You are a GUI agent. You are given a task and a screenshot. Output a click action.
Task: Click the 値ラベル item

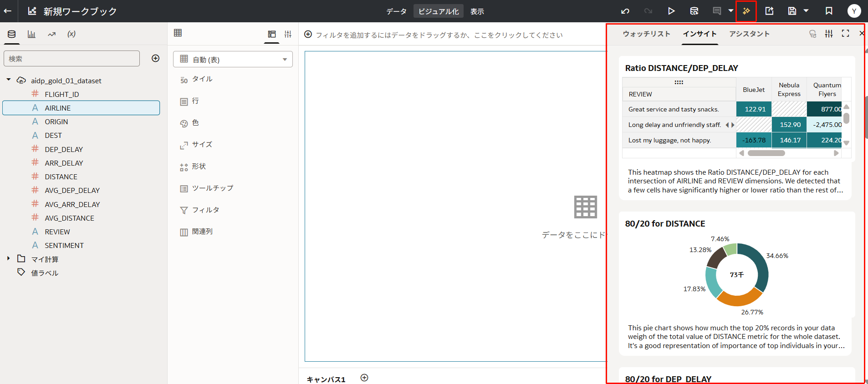pyautogui.click(x=45, y=273)
